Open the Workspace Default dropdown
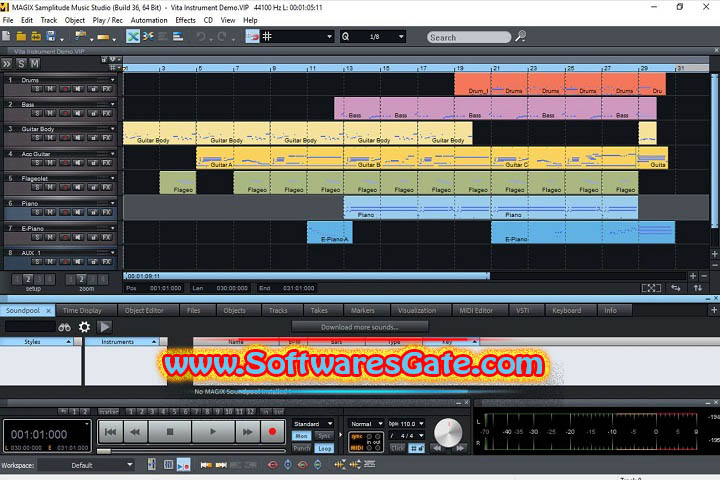720x480 pixels. (86, 465)
